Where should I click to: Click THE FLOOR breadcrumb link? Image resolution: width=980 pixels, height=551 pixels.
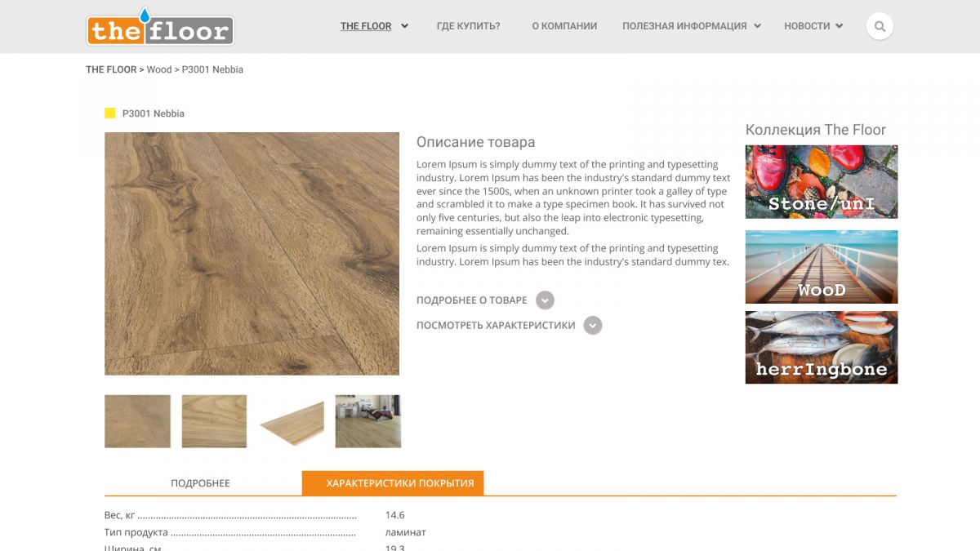(x=111, y=69)
